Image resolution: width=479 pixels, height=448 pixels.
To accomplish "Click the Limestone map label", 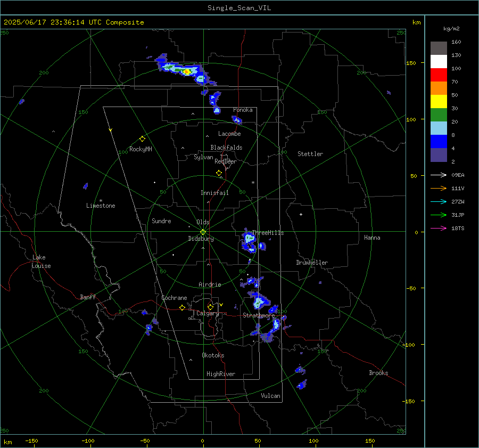I will 101,206.
